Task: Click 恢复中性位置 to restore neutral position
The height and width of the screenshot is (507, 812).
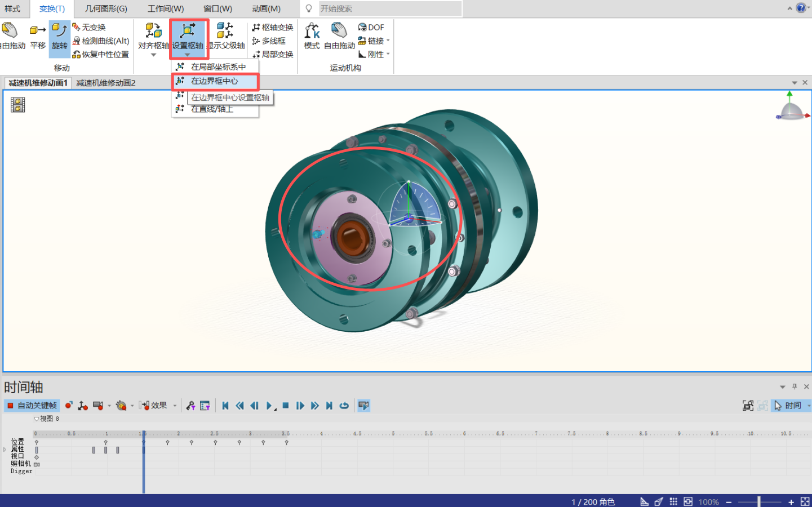Action: tap(101, 54)
